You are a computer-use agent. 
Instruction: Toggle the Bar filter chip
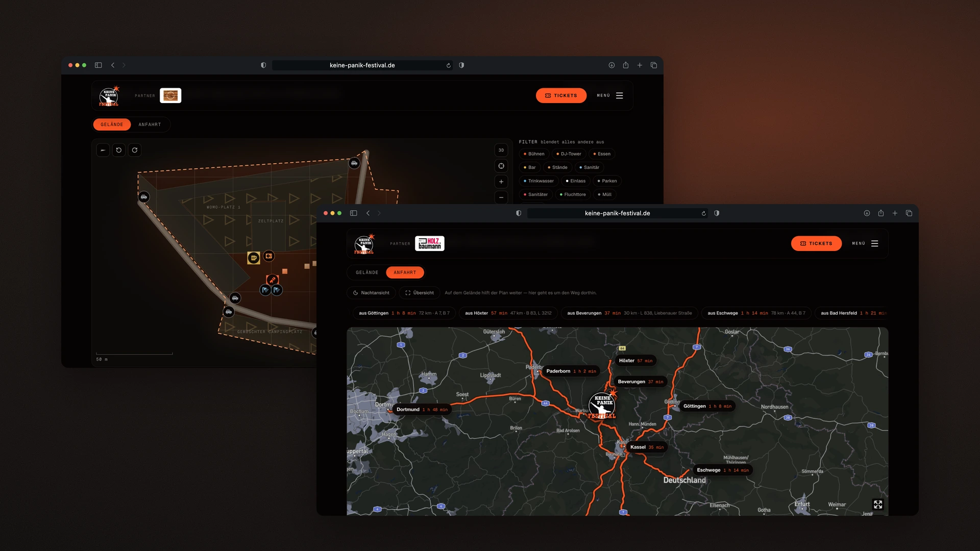click(x=530, y=167)
